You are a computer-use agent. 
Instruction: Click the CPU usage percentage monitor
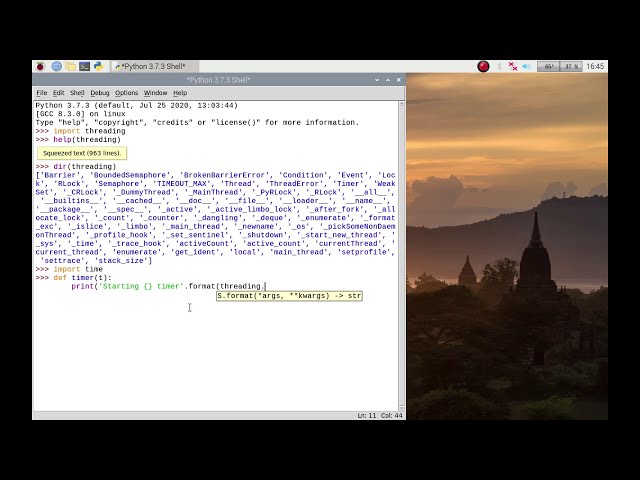pyautogui.click(x=571, y=66)
